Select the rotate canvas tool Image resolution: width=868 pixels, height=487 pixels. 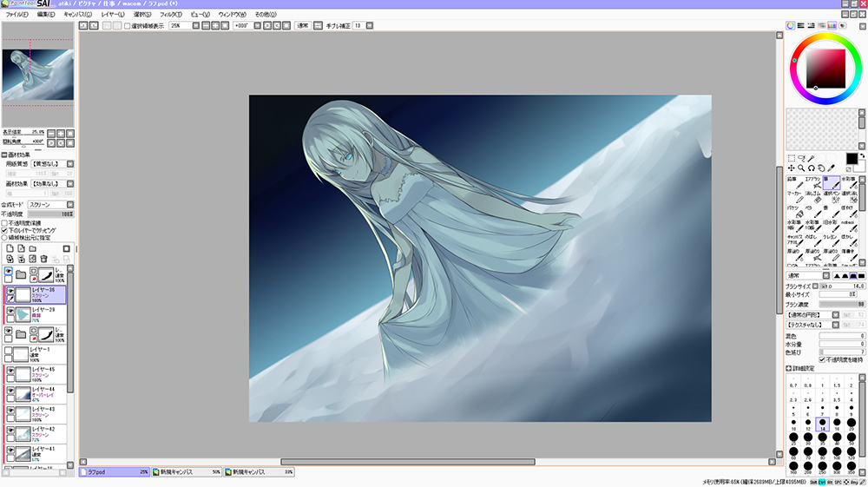pyautogui.click(x=811, y=168)
